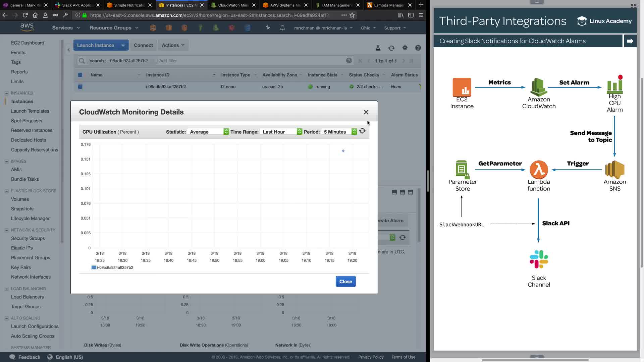The image size is (644, 362).
Task: Switch to the Lambda Management browser tab
Action: coord(389,5)
